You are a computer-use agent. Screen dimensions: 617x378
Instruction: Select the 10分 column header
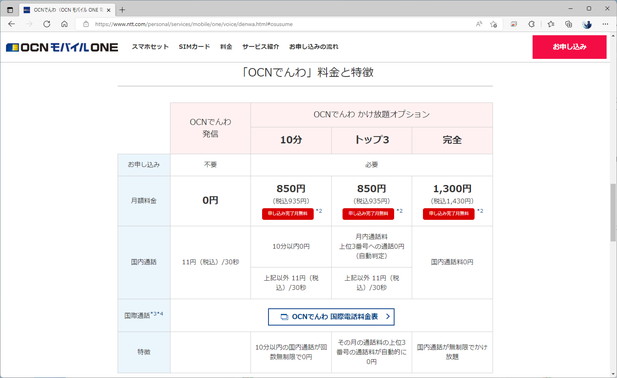[x=291, y=140]
